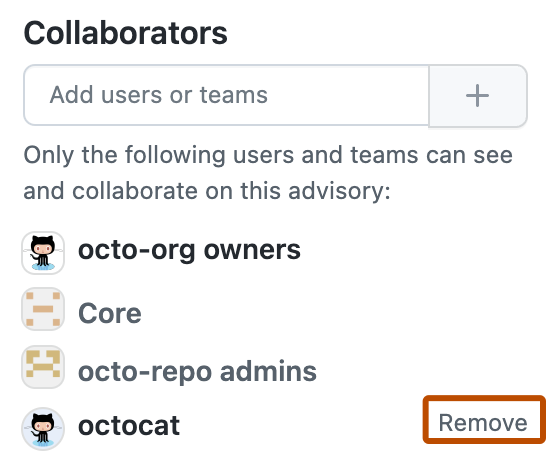Click the plus icon to add collaborator
Image resolution: width=554 pixels, height=466 pixels.
coord(478,95)
